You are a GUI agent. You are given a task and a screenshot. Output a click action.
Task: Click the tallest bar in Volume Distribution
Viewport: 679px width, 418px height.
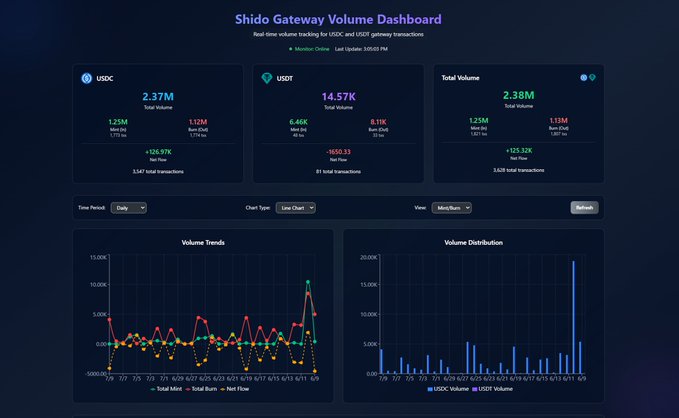pyautogui.click(x=573, y=317)
